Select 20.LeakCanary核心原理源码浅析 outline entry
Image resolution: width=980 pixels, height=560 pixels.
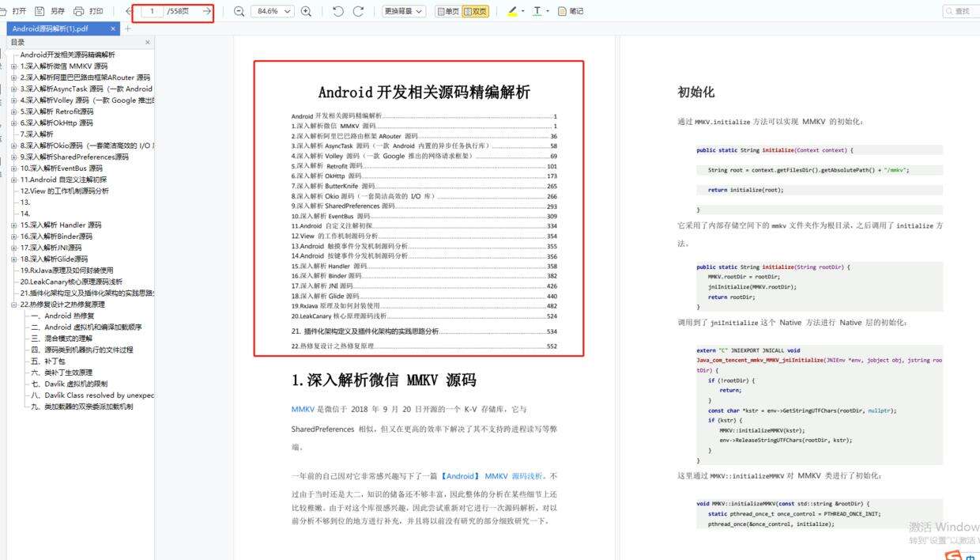point(71,282)
